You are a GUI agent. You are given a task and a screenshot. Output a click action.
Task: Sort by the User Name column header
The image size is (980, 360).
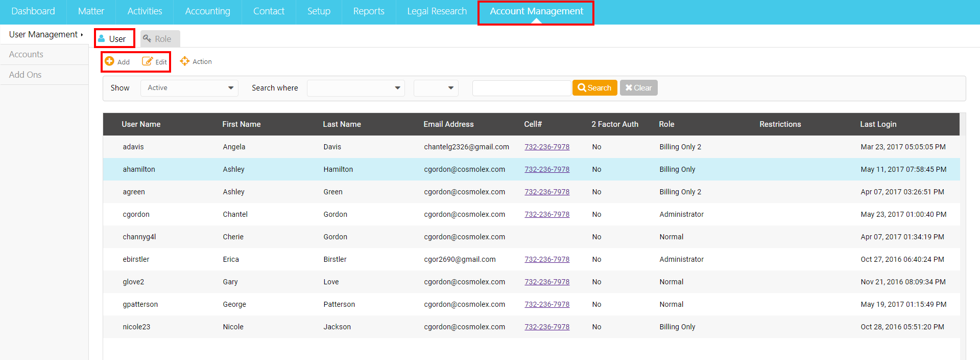coord(141,124)
